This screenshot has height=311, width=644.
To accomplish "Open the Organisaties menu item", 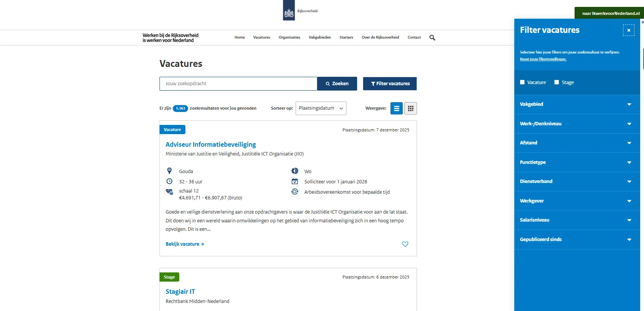I will coord(289,37).
